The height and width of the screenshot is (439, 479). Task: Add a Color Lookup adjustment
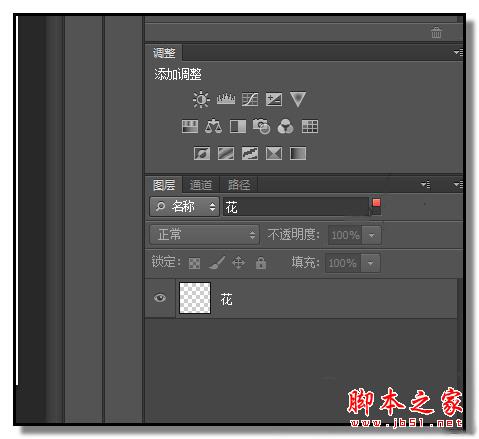point(310,127)
